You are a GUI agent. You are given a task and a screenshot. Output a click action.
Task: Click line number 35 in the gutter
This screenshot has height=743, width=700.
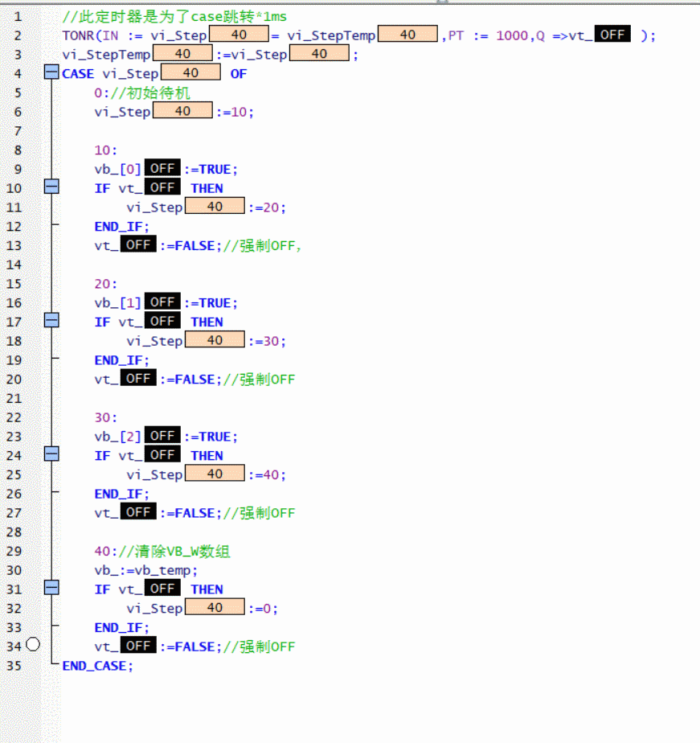coord(15,666)
